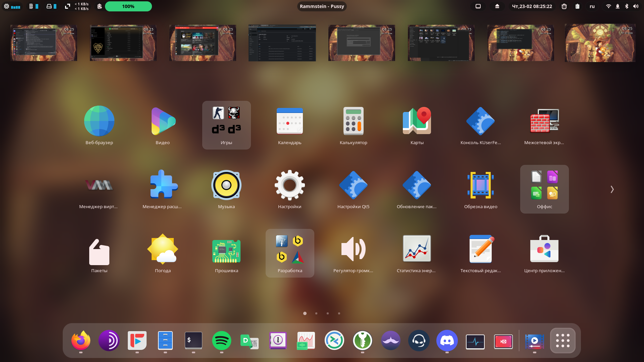The image size is (644, 362).
Task: Open Регулятор громкости
Action: [x=354, y=253]
